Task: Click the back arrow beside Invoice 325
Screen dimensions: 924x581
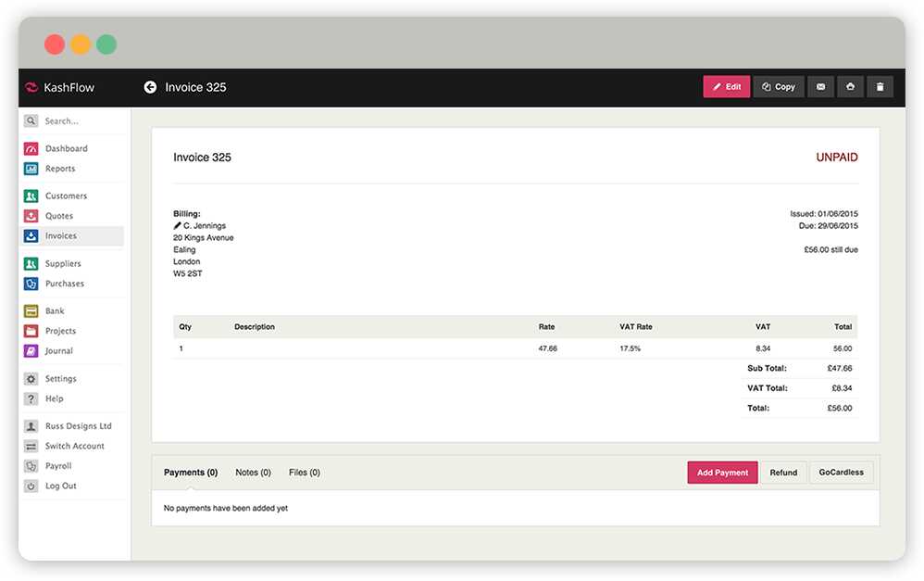Action: [x=150, y=87]
